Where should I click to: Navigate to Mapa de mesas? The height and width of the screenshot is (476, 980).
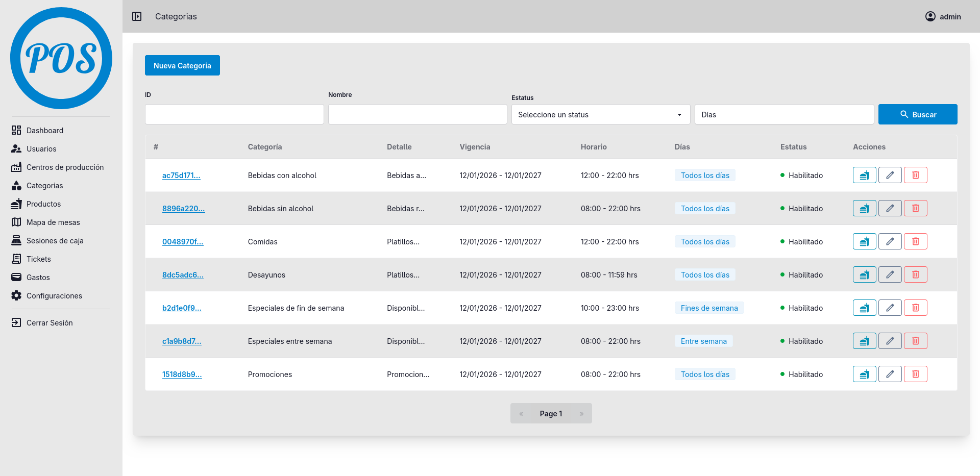click(53, 222)
